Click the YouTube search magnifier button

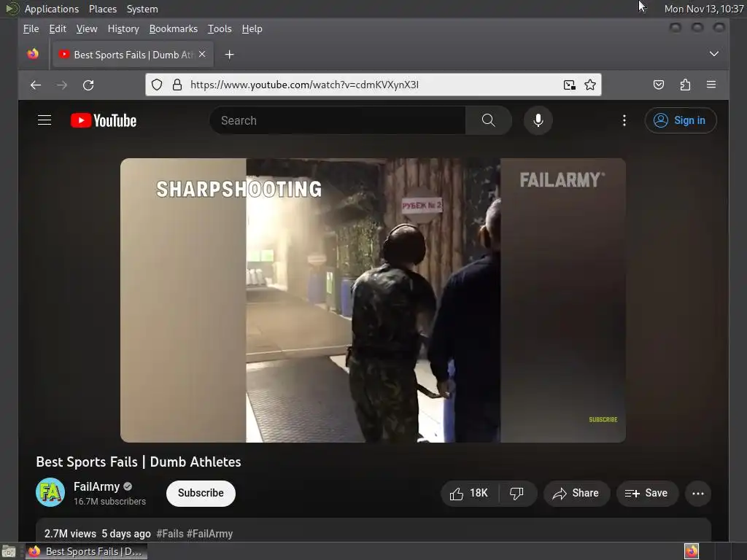[x=488, y=120]
